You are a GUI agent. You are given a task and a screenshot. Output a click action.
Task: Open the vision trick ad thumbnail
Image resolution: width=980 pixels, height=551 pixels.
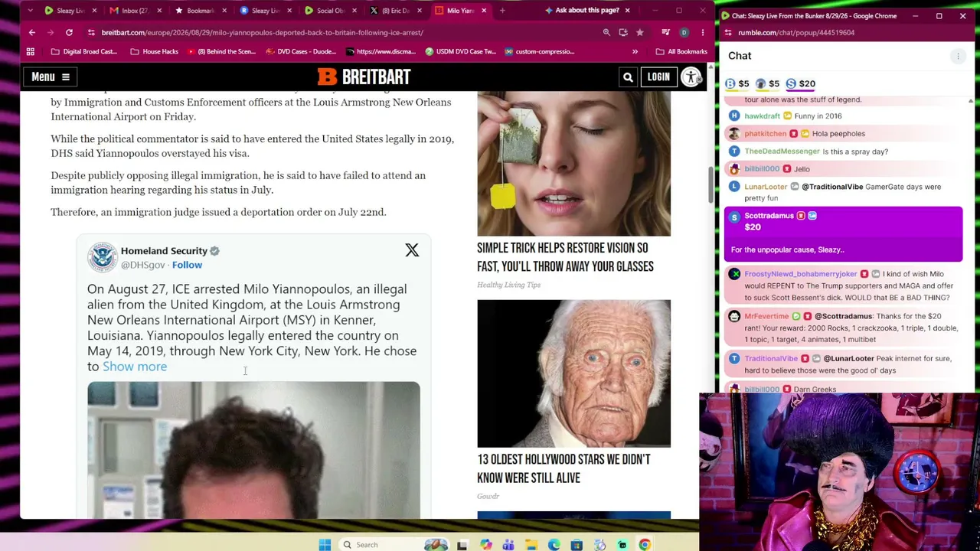tap(573, 164)
